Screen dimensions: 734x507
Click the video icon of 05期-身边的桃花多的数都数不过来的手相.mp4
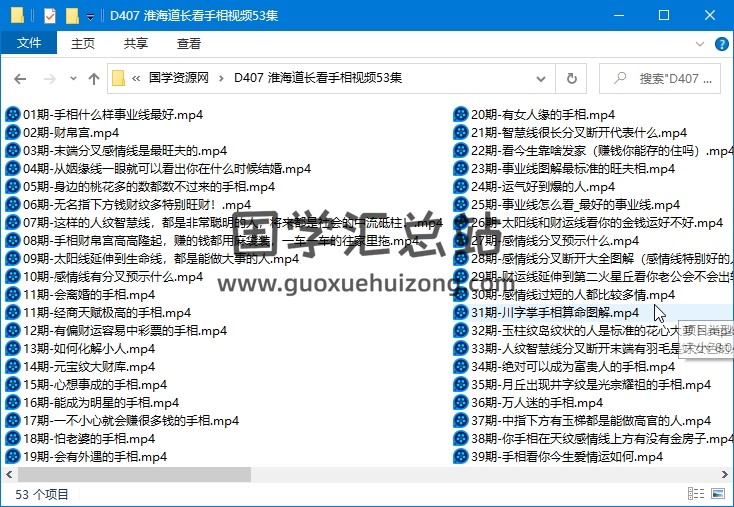tap(13, 186)
